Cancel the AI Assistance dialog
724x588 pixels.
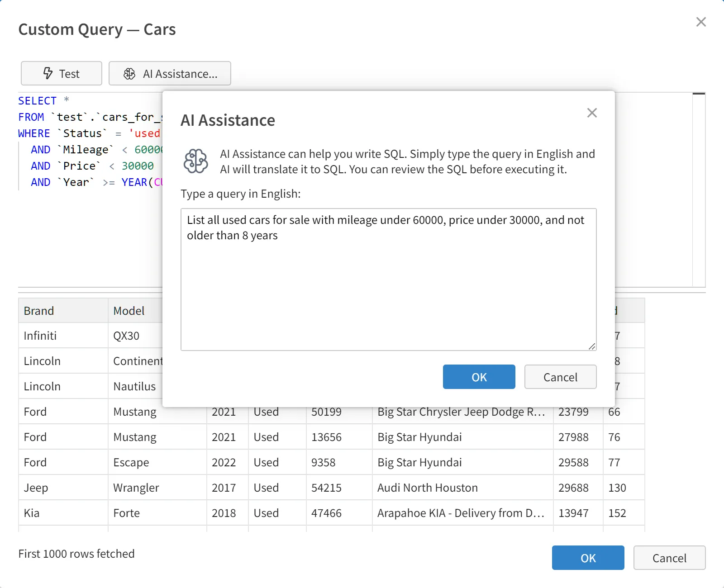(x=560, y=377)
